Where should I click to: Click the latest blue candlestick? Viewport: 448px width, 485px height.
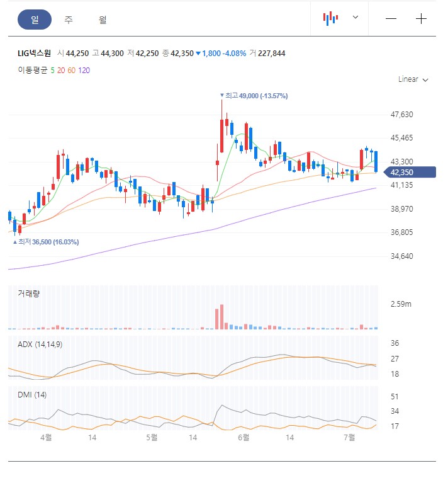click(376, 161)
